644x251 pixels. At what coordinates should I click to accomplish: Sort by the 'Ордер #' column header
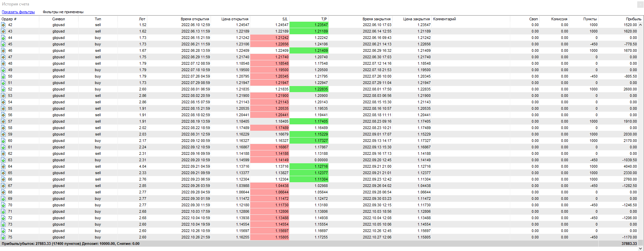pyautogui.click(x=9, y=19)
